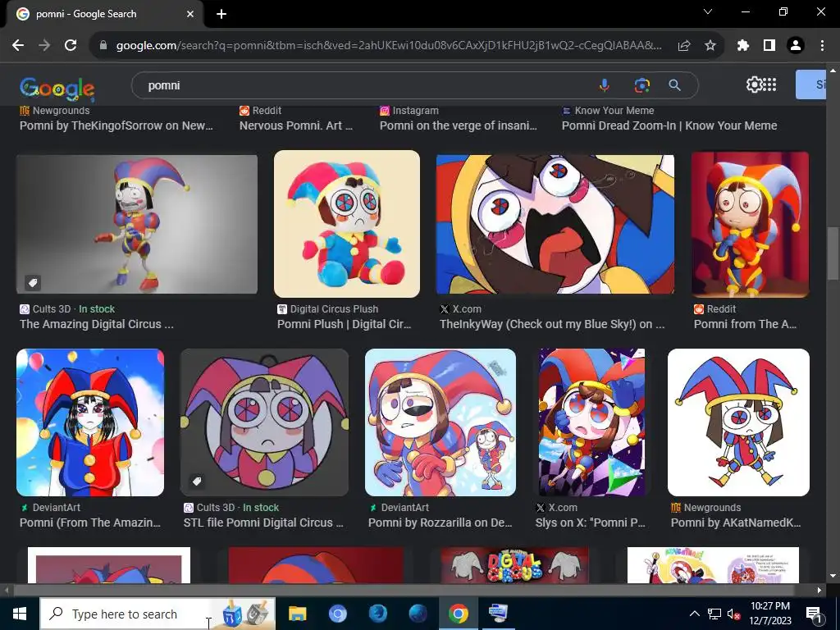The image size is (840, 630).
Task: Open the network tray icon
Action: click(714, 614)
